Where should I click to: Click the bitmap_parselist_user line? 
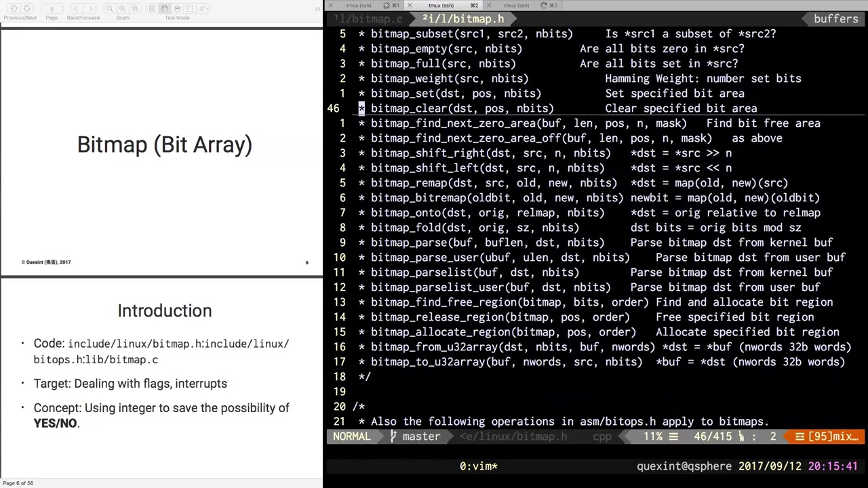pos(589,287)
